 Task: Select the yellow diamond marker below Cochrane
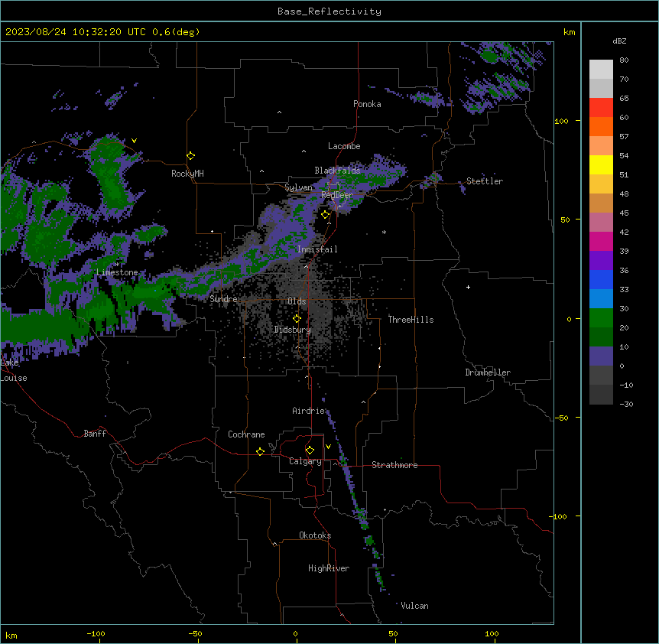coord(260,451)
